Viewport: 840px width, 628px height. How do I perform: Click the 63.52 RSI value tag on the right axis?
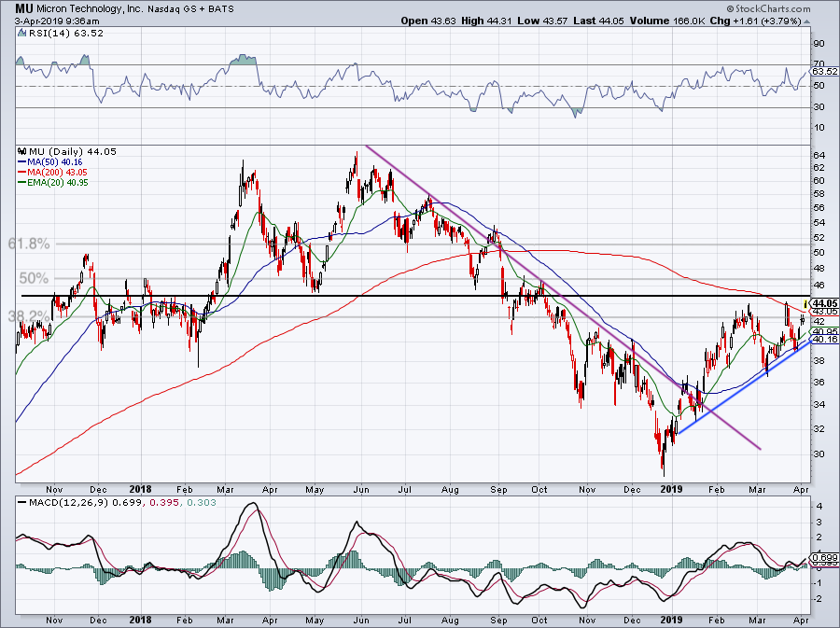tap(824, 71)
